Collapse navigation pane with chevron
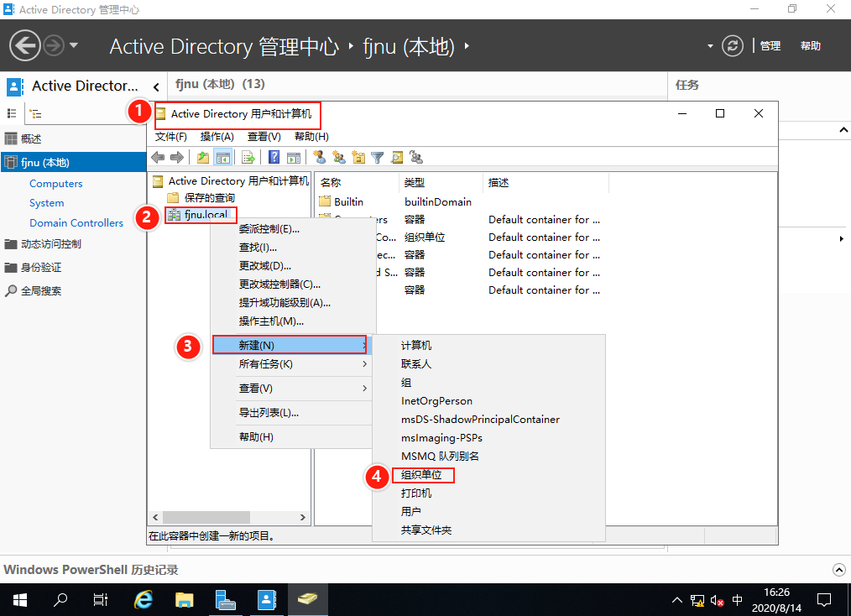The image size is (851, 616). [156, 86]
